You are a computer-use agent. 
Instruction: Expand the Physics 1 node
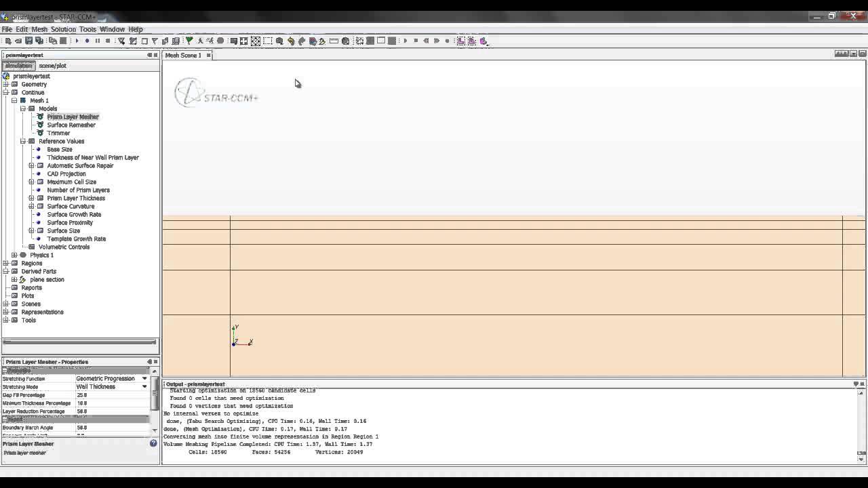point(14,255)
